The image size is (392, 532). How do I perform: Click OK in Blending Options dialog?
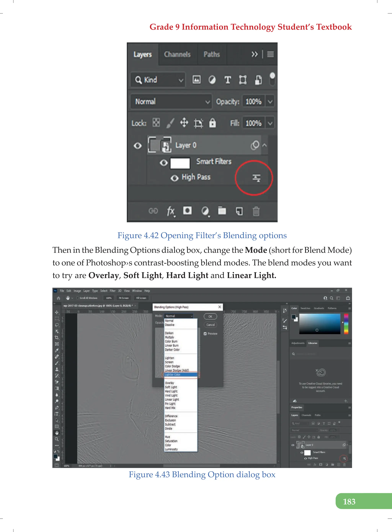pos(210,316)
